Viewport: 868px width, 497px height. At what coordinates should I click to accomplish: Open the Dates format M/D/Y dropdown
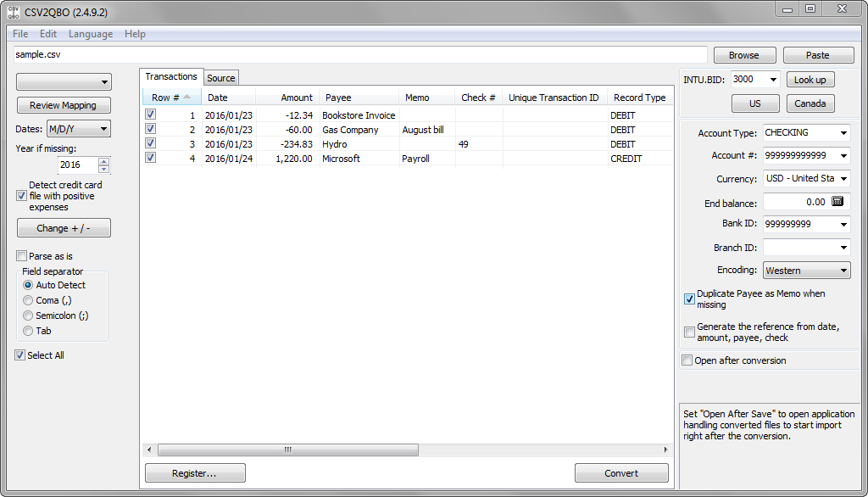click(x=79, y=129)
